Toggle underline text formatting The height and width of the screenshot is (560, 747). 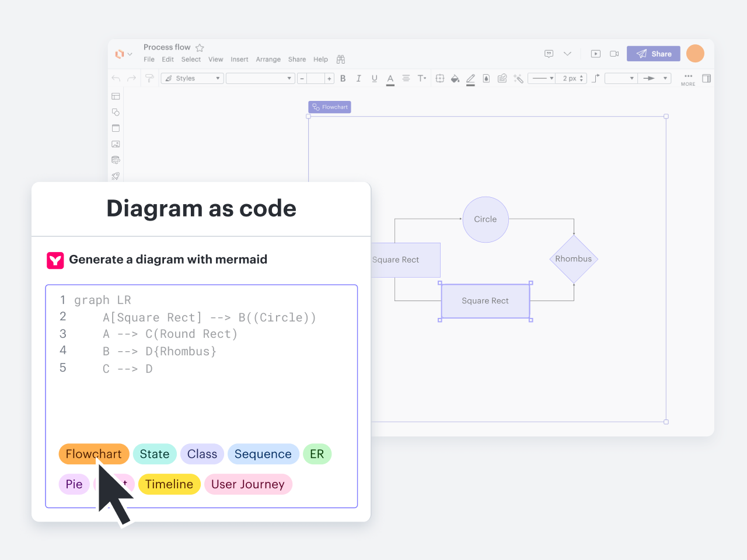(x=374, y=78)
